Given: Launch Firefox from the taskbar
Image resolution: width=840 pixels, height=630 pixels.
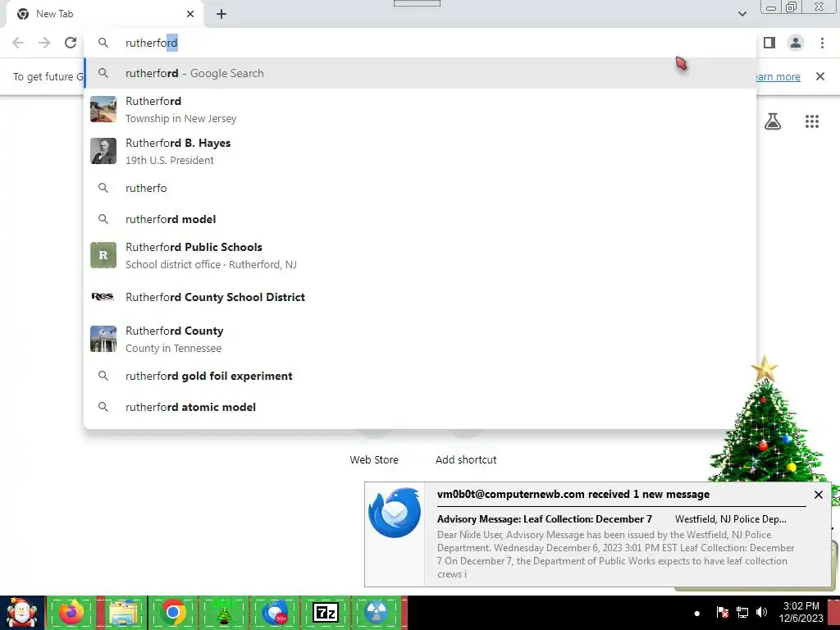Looking at the screenshot, I should (71, 612).
